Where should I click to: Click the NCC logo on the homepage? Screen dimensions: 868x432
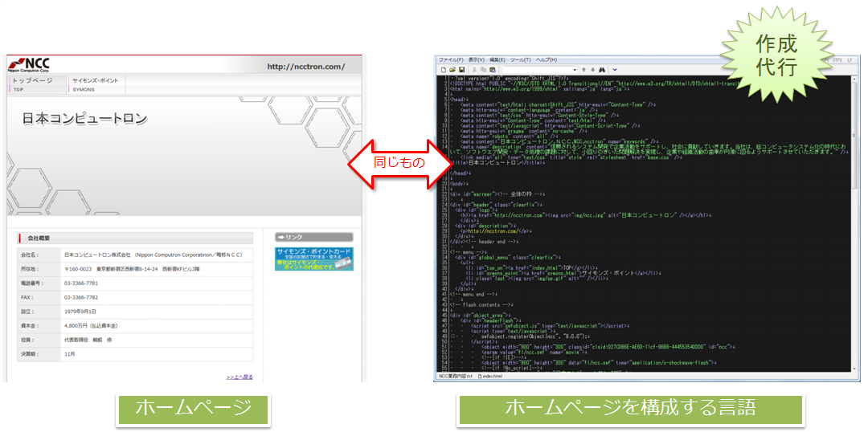[29, 65]
